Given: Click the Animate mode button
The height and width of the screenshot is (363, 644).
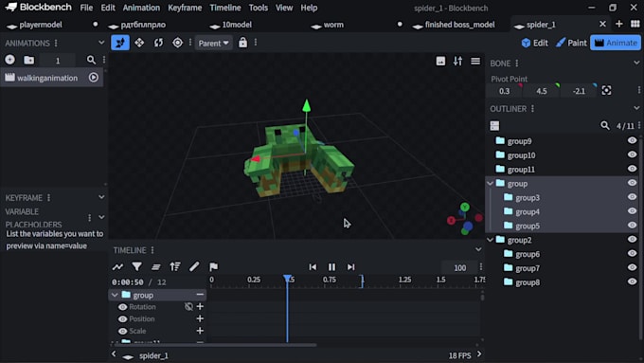Looking at the screenshot, I should tap(616, 43).
